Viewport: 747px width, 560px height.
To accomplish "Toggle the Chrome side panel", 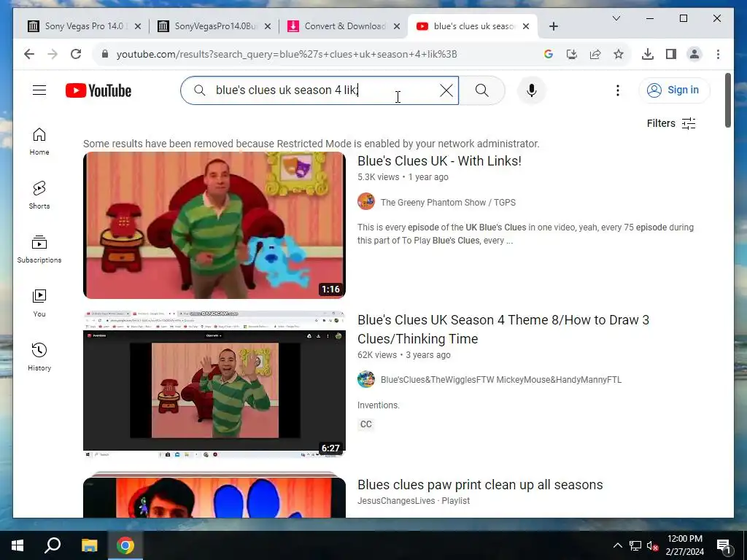I will [x=671, y=54].
